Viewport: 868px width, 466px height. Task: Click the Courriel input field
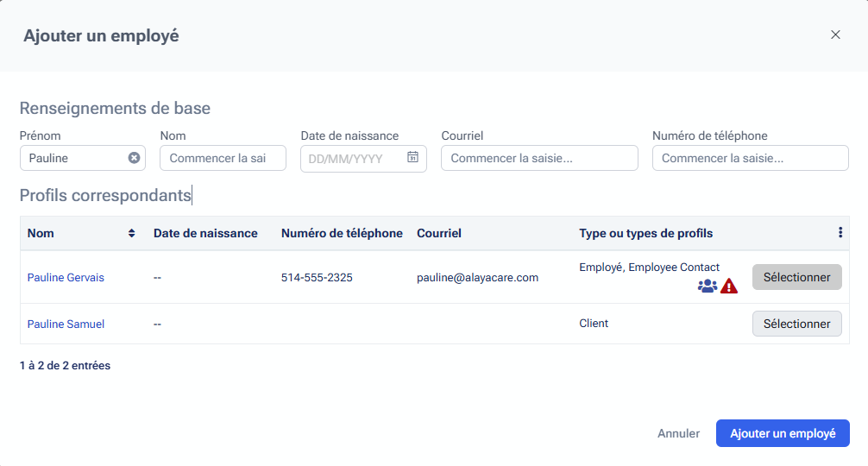(538, 158)
